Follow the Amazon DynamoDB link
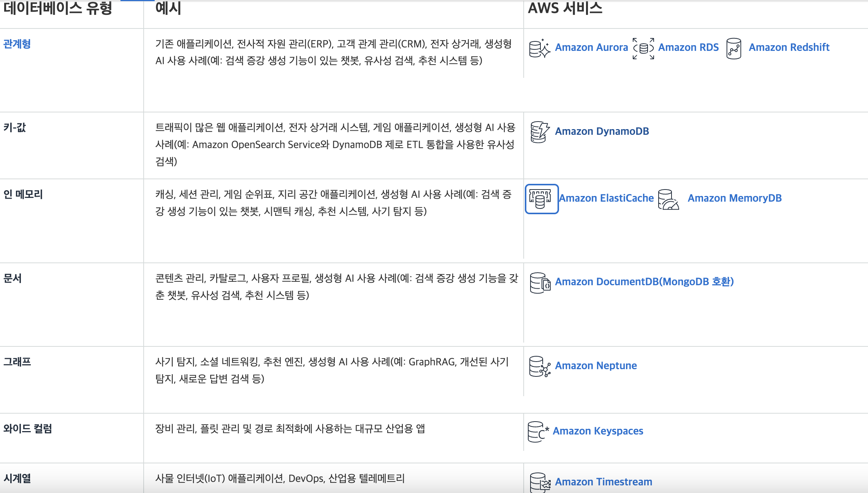Image resolution: width=868 pixels, height=493 pixels. pos(602,131)
